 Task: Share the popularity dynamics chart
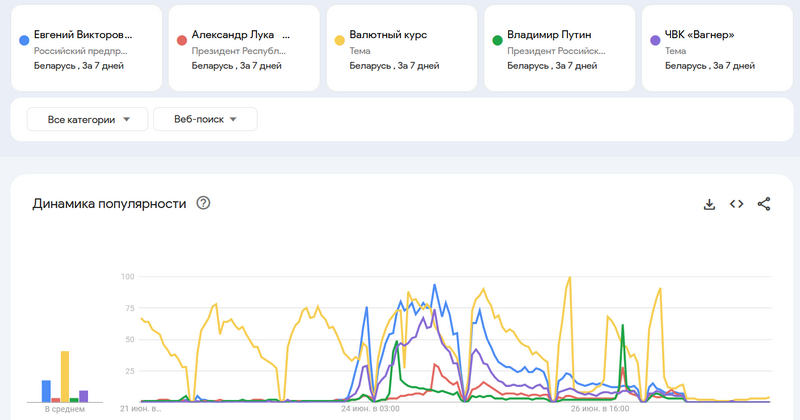pyautogui.click(x=764, y=204)
